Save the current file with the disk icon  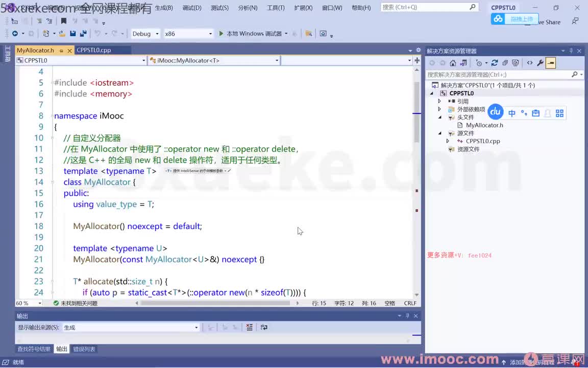(x=73, y=33)
